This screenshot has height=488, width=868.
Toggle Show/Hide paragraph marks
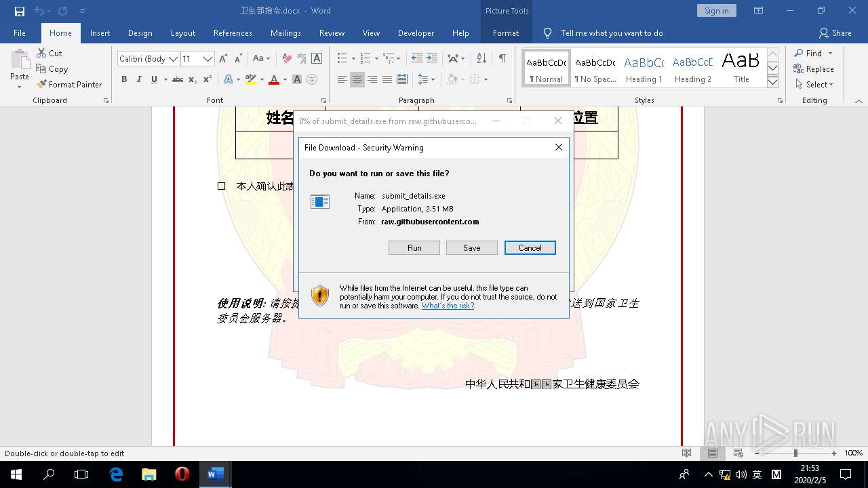pos(502,59)
